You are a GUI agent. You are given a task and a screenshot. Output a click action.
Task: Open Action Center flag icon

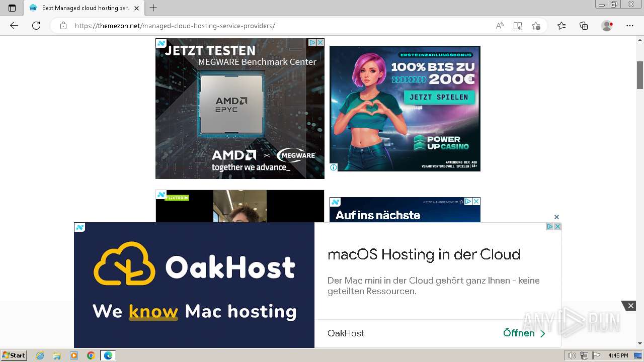(x=595, y=355)
